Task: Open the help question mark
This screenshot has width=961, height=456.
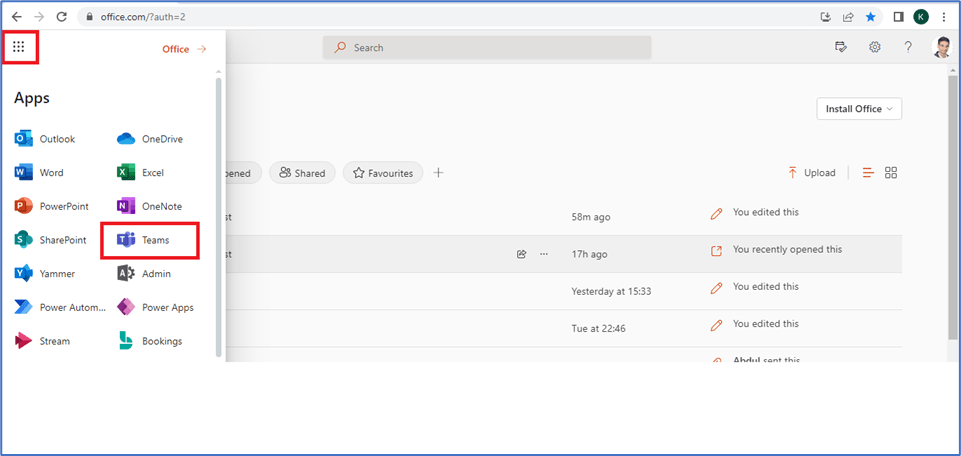Action: pyautogui.click(x=908, y=47)
